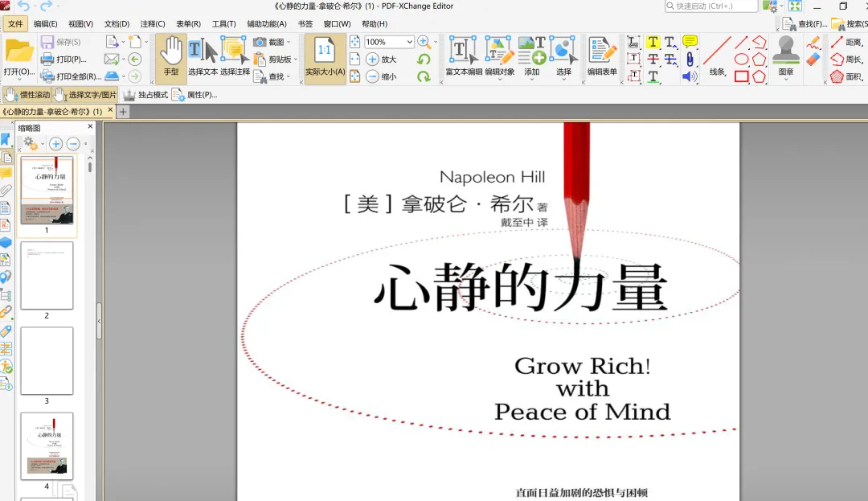
Task: Select the File Attachment paperclip tool
Action: point(690,59)
